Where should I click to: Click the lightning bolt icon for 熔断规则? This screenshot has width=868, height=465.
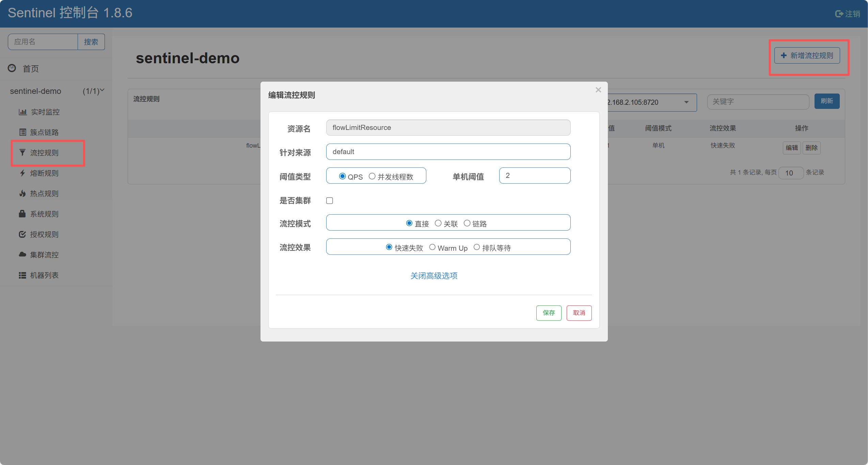pos(22,173)
